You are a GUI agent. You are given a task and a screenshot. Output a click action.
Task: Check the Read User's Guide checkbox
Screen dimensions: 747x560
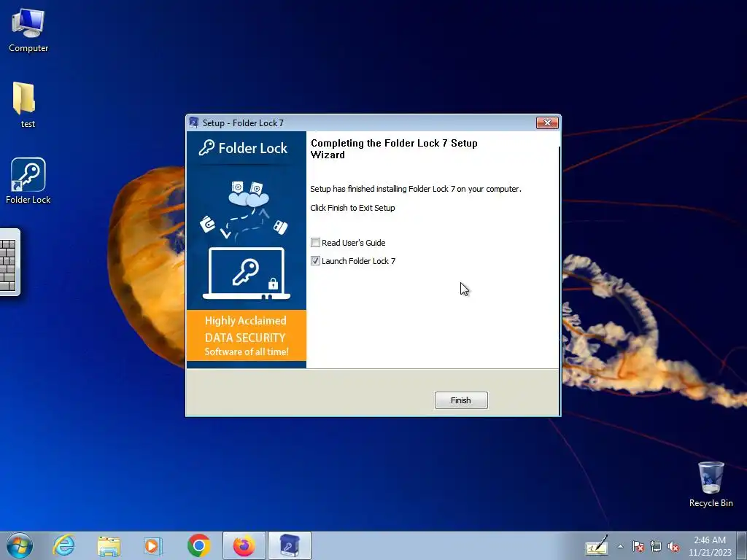coord(315,243)
